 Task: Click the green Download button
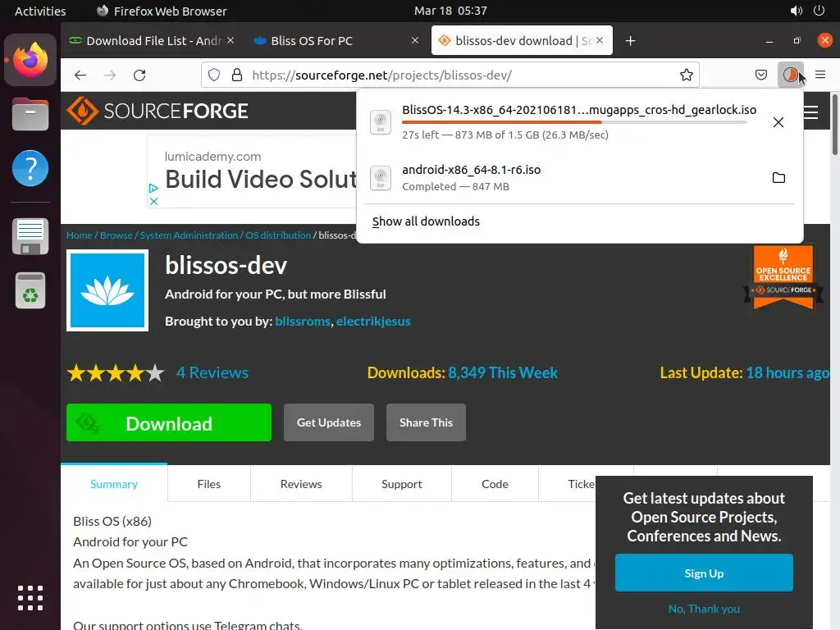169,422
